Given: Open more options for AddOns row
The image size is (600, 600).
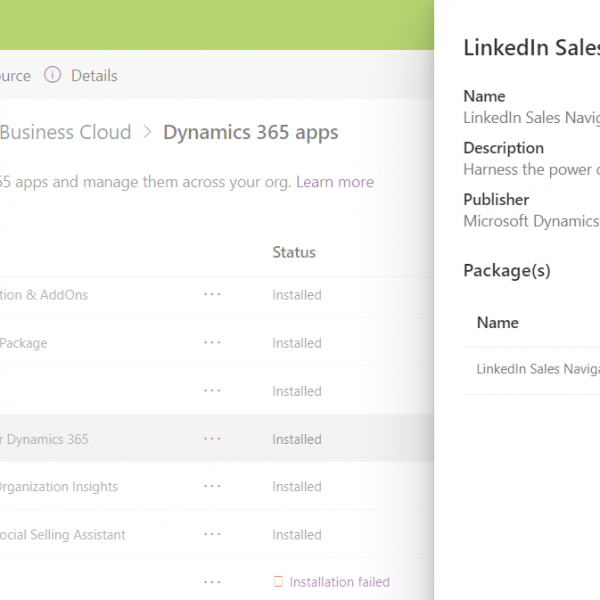Looking at the screenshot, I should click(212, 295).
